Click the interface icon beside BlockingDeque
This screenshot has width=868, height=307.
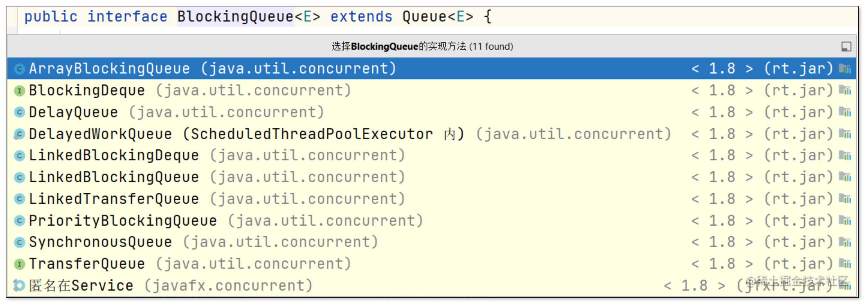point(20,91)
